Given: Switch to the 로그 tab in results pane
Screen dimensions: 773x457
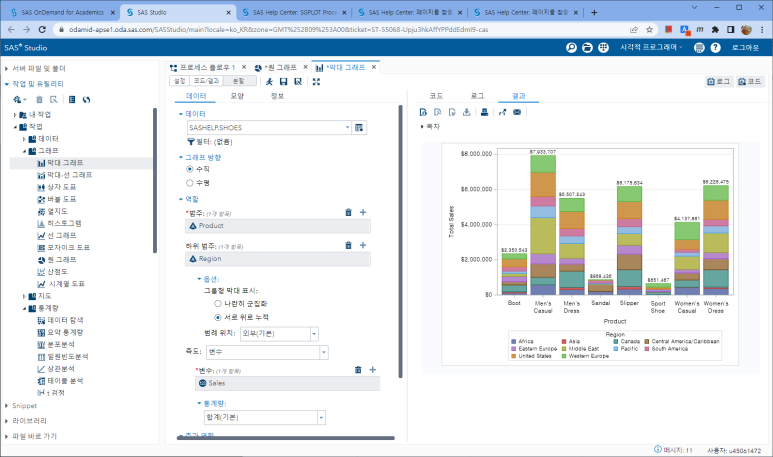Looking at the screenshot, I should coord(477,96).
